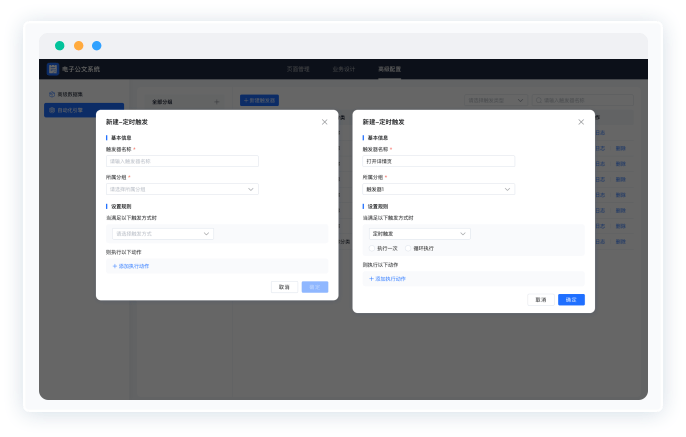This screenshot has height=437, width=686.
Task: Close the right 新建-定时触发 dialog
Action: (581, 121)
